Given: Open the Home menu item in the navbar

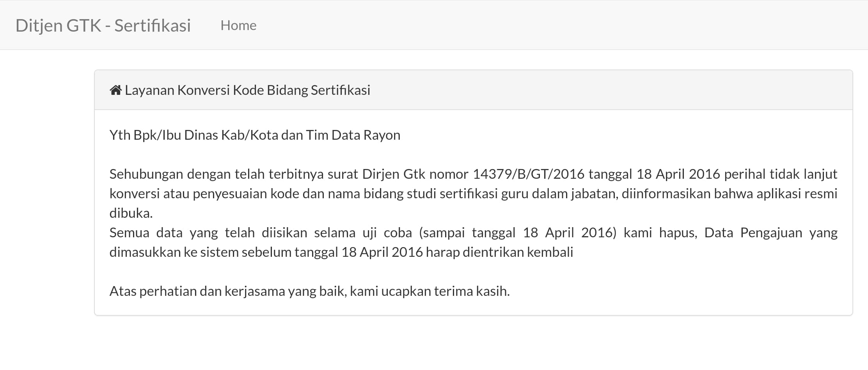Looking at the screenshot, I should click(238, 25).
